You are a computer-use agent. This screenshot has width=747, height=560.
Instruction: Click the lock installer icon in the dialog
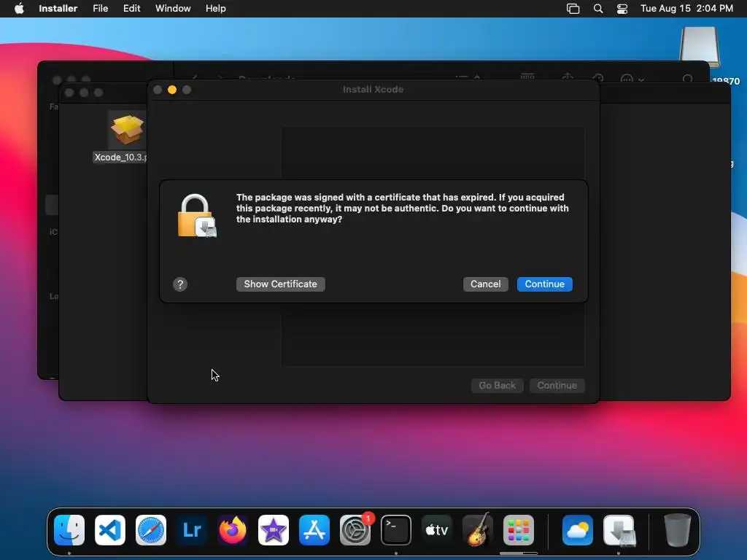pos(197,216)
